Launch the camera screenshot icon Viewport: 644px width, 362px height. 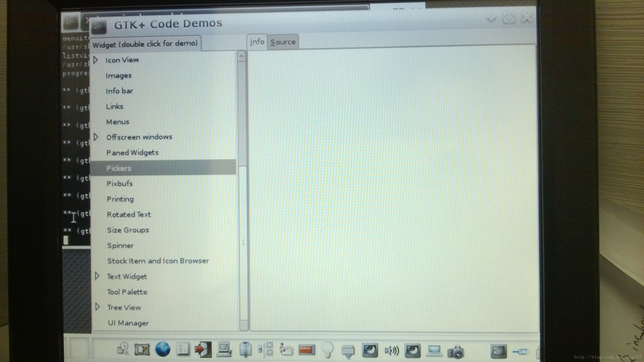(x=456, y=352)
